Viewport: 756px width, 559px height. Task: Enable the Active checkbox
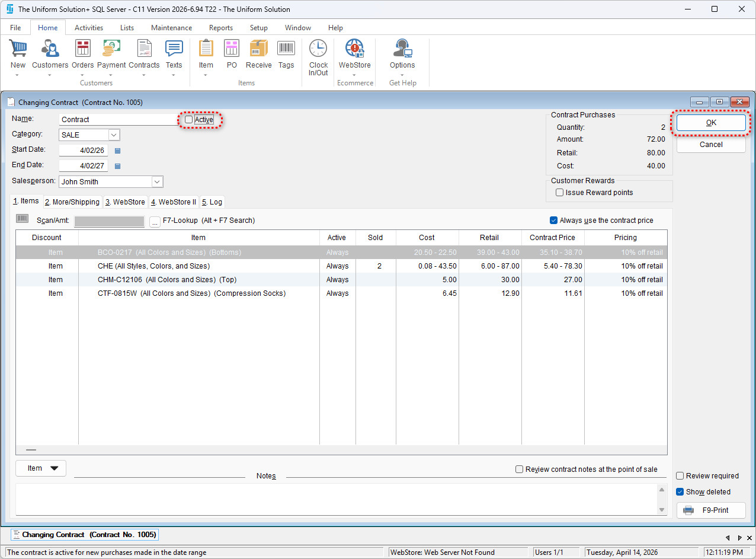click(x=189, y=120)
